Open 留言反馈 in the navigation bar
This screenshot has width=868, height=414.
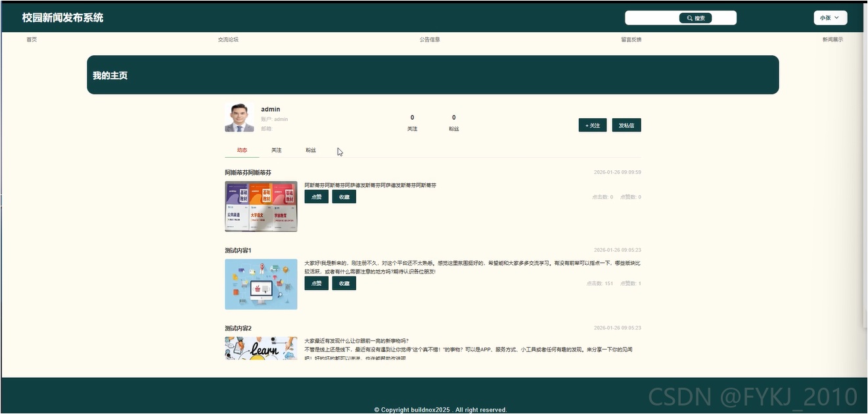[x=631, y=39]
